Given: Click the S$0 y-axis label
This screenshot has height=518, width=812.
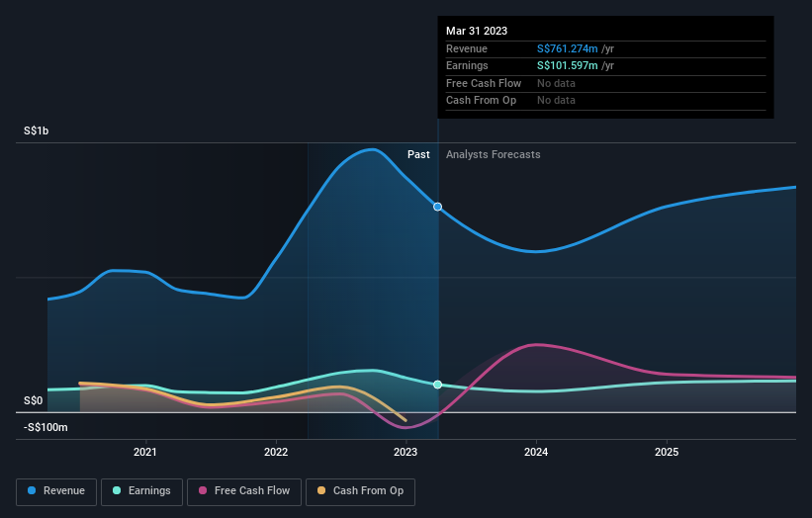Looking at the screenshot, I should (x=34, y=400).
